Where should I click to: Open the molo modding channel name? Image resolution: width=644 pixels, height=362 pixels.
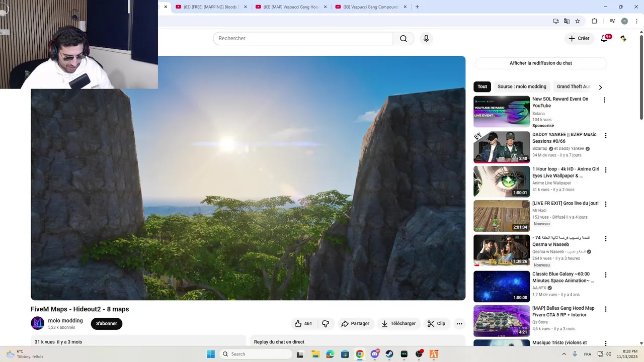[65, 321]
